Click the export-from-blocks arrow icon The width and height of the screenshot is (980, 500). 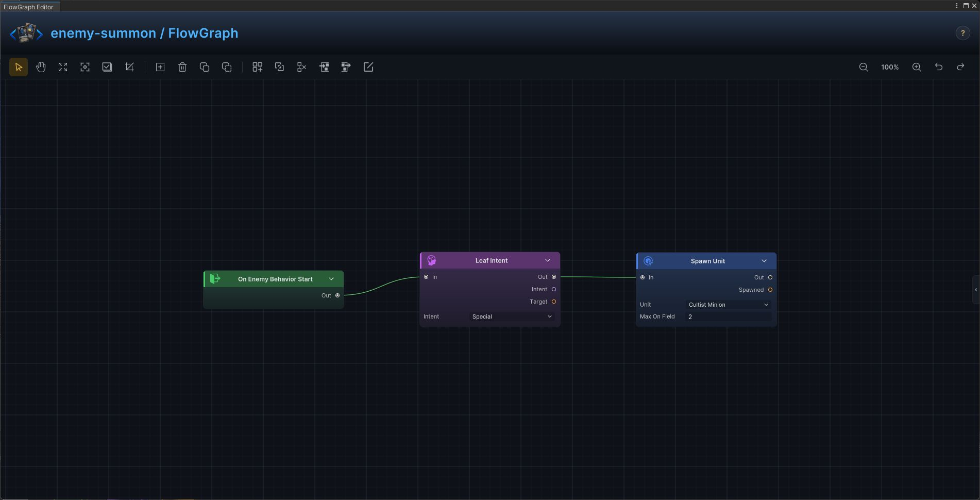(x=346, y=67)
